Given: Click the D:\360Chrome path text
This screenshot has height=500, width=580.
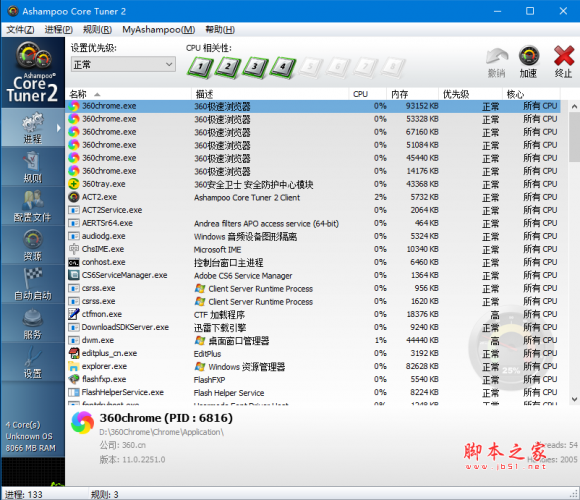Looking at the screenshot, I should (161, 432).
